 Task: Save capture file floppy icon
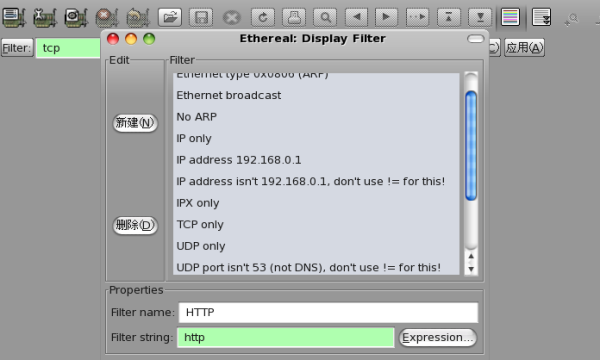pos(201,17)
